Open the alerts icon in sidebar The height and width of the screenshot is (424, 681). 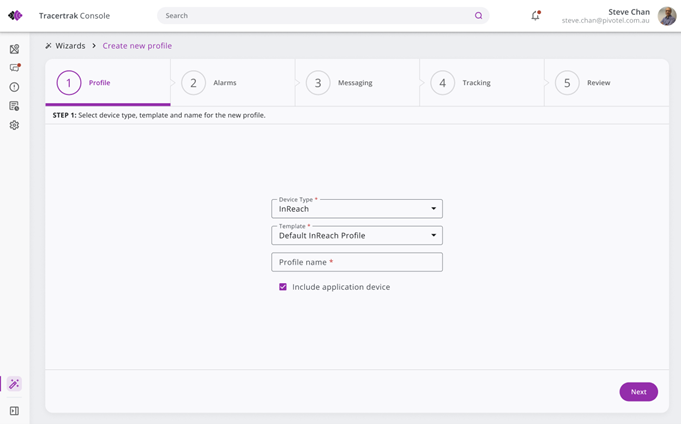click(x=14, y=87)
